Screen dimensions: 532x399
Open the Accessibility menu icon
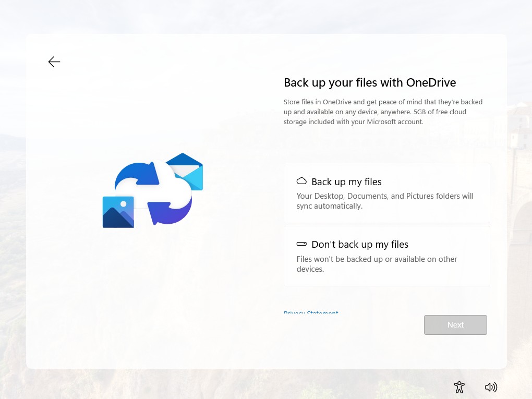[459, 387]
